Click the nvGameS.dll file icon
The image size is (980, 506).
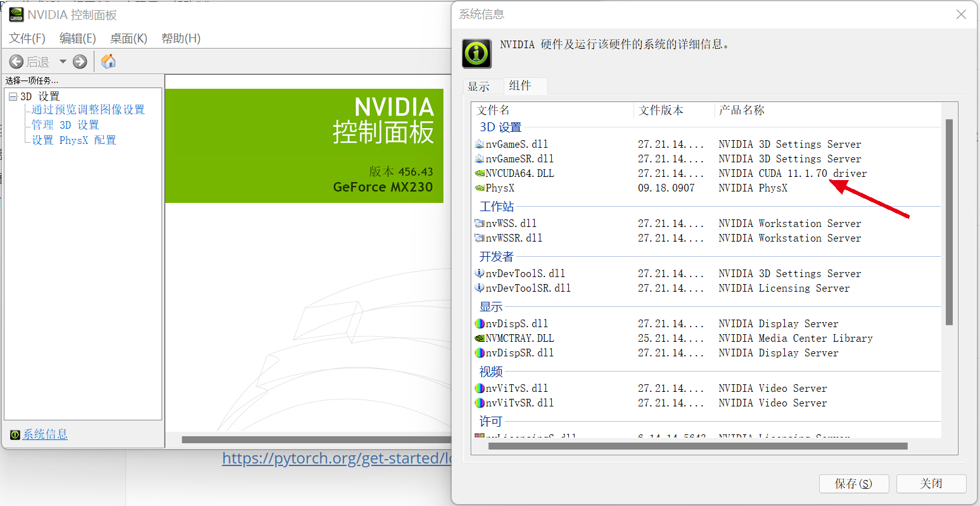point(480,144)
